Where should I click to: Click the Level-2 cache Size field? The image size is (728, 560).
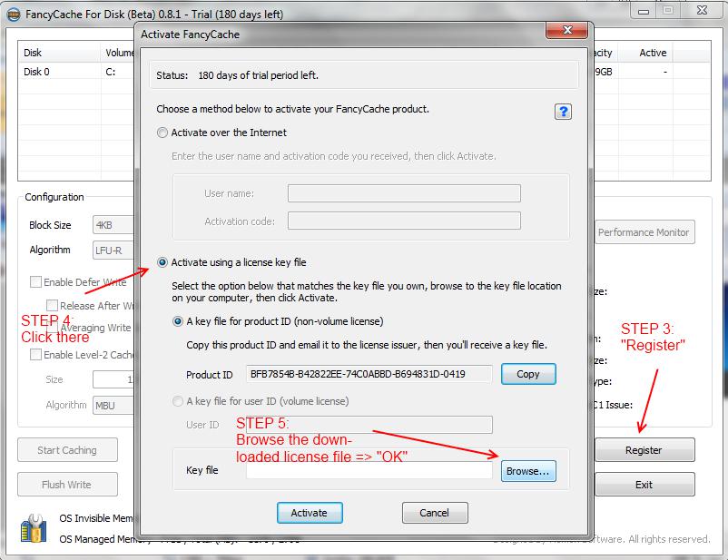pos(113,379)
